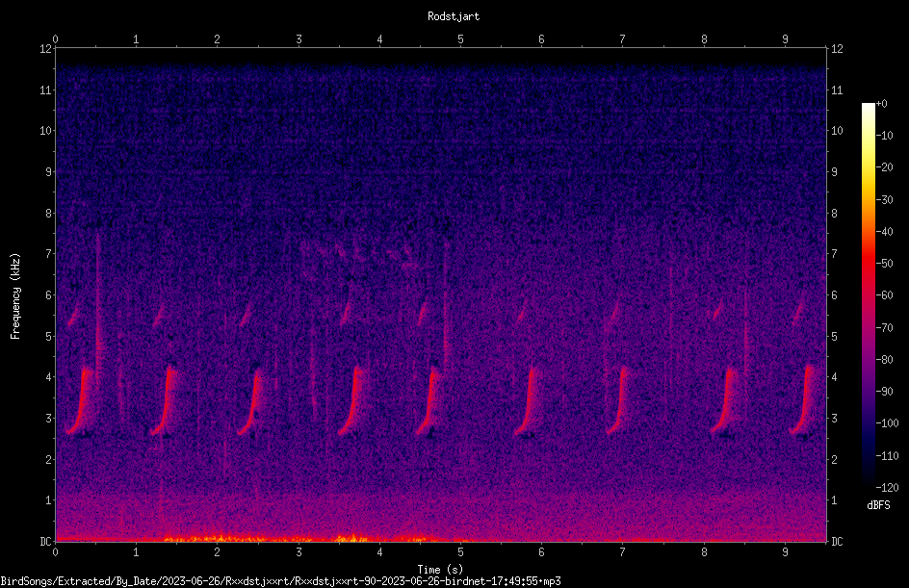Click '3' on the lower time axis
This screenshot has height=588, width=909.
tap(299, 552)
